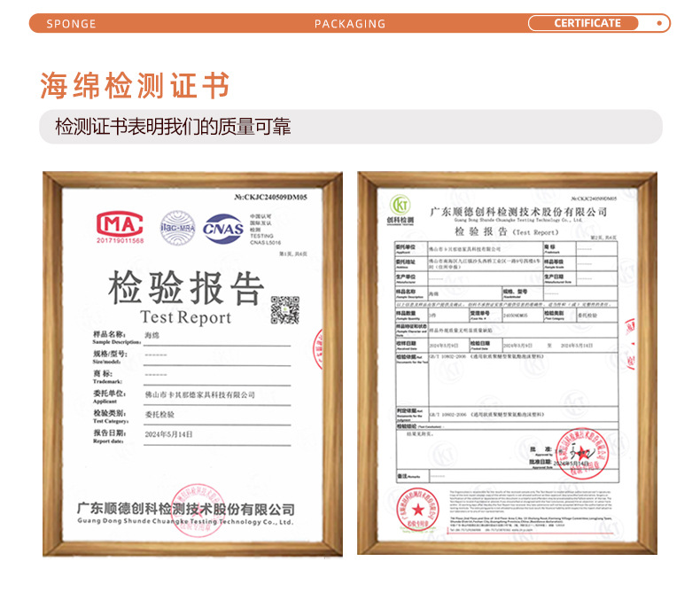This screenshot has width=700, height=608.
Task: Select the SPONGE tab
Action: coord(71,24)
